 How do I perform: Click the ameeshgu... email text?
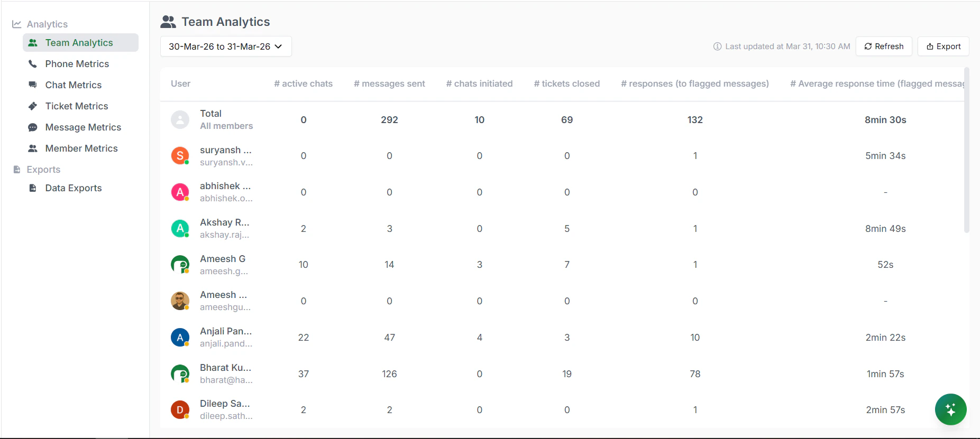(x=225, y=307)
